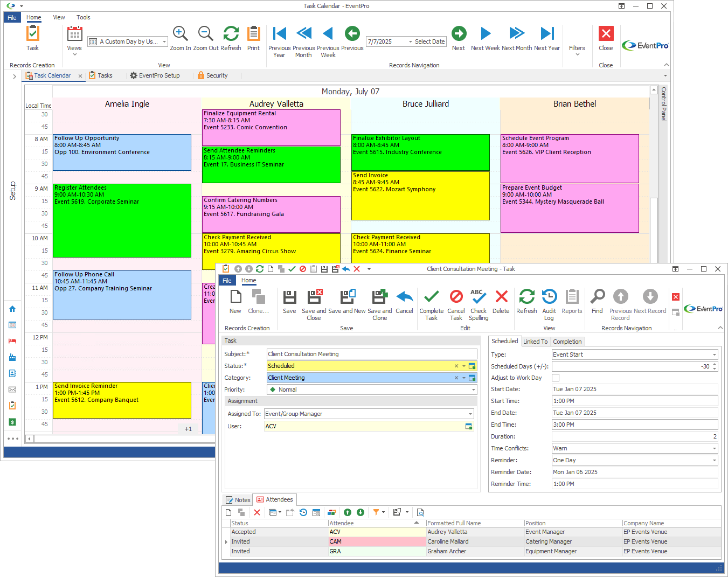The image size is (728, 577).
Task: Click the Check Spelling icon
Action: 479,303
